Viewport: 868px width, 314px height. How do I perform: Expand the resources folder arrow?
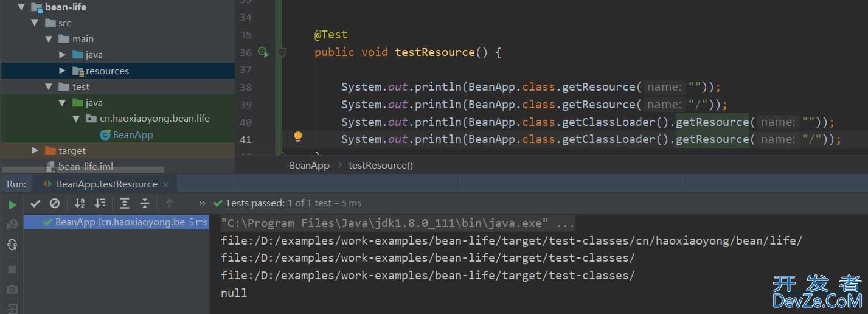(62, 71)
